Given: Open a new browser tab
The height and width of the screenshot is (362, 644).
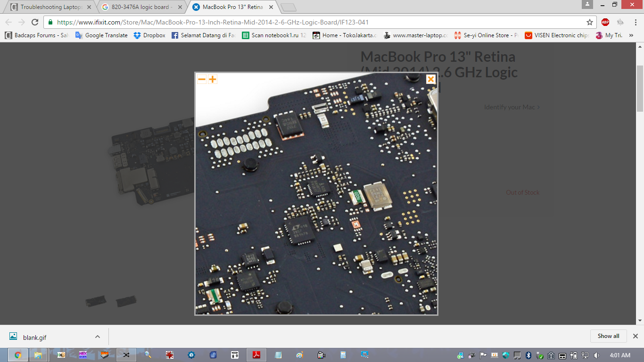Looking at the screenshot, I should pos(288,7).
